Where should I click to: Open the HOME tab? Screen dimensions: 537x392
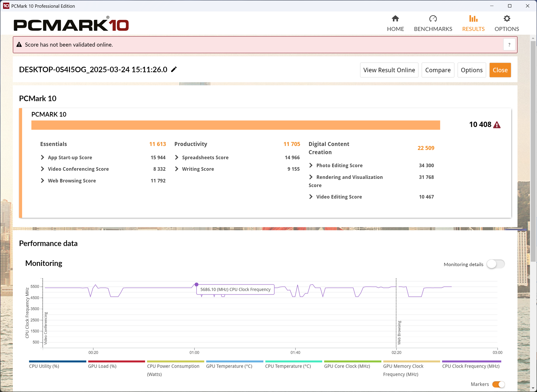395,23
